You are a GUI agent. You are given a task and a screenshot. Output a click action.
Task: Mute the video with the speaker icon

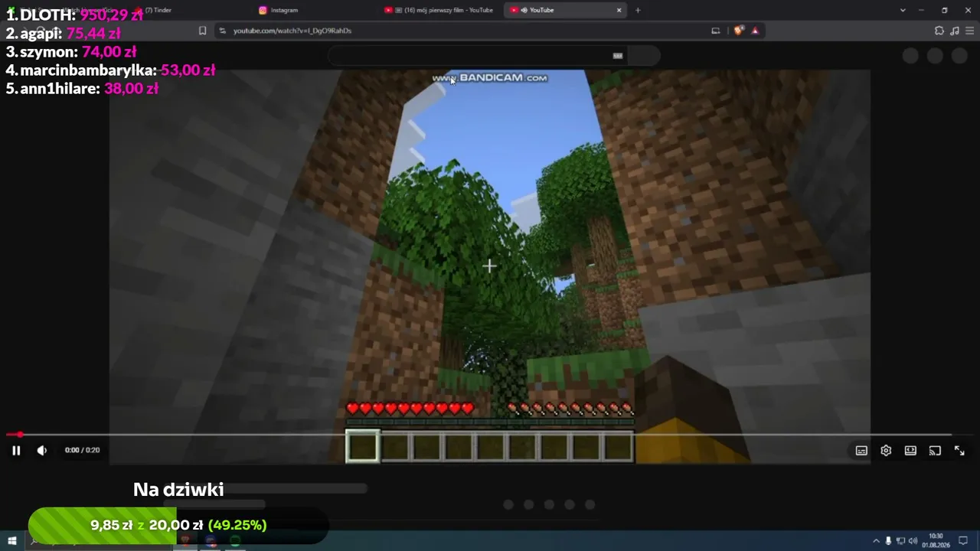coord(42,450)
